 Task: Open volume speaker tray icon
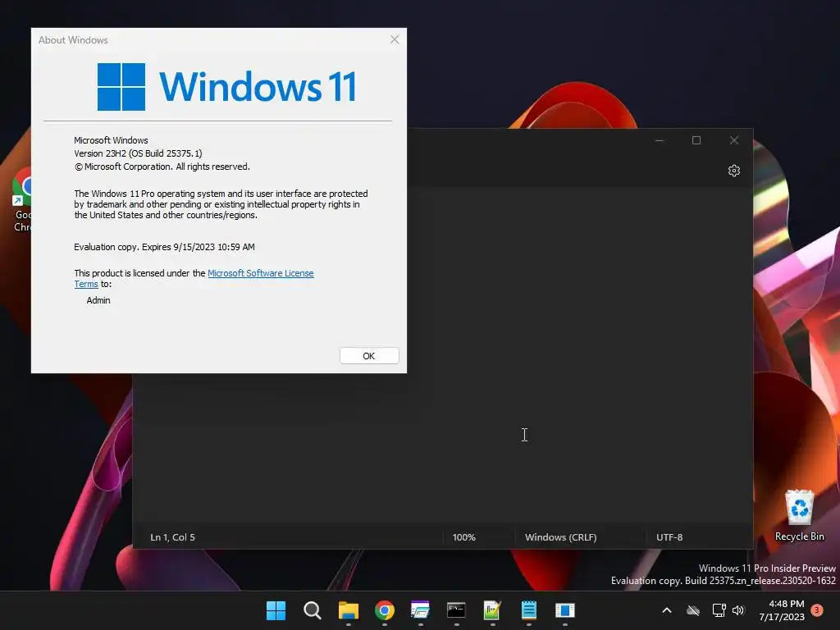coord(739,610)
